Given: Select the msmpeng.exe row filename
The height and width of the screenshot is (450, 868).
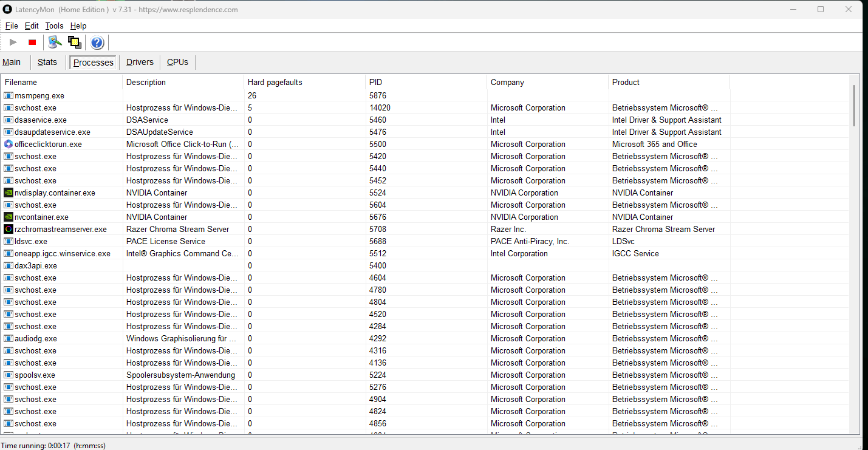Looking at the screenshot, I should click(x=39, y=95).
